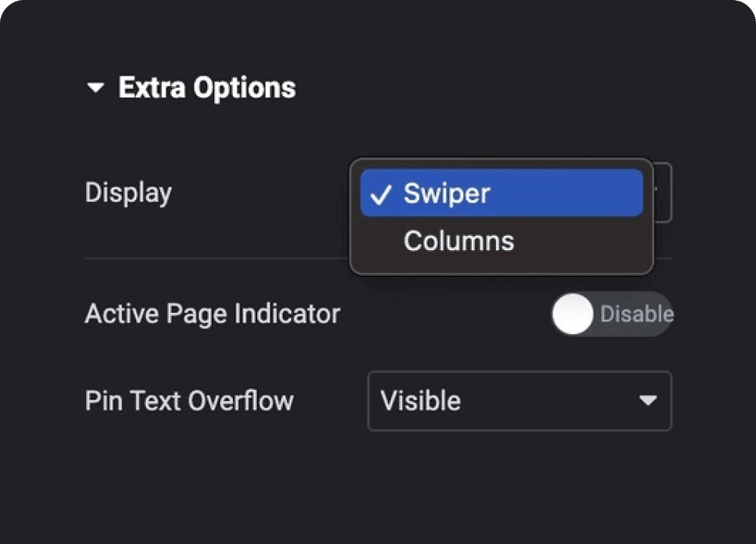Click the white knob of the indicator switch
The image size is (756, 544).
tap(572, 314)
